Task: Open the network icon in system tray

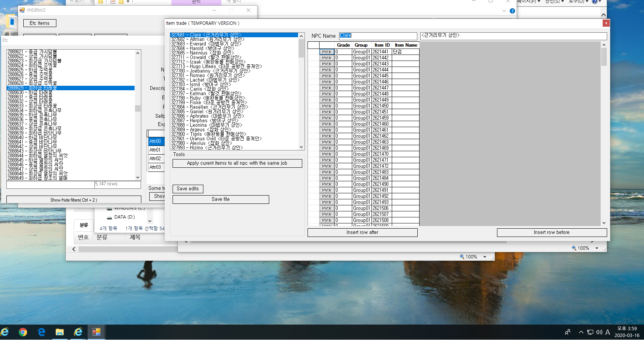Action: point(590,332)
